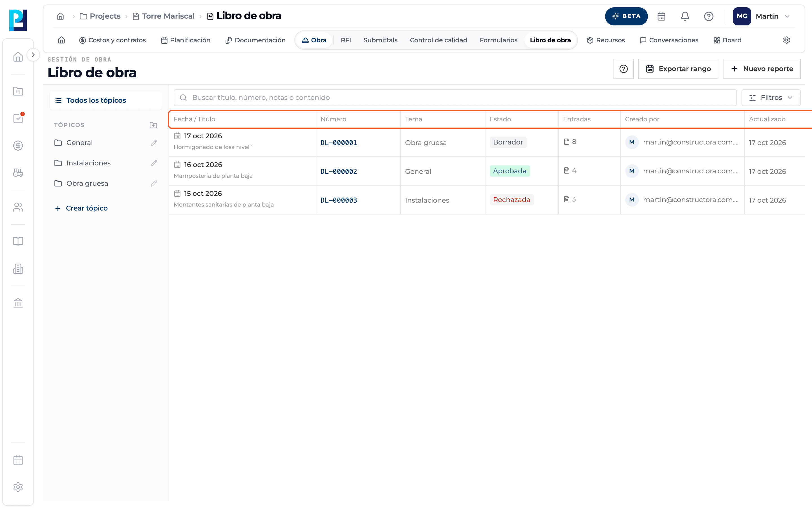
Task: Click the Nuevo reporte button
Action: pos(762,69)
